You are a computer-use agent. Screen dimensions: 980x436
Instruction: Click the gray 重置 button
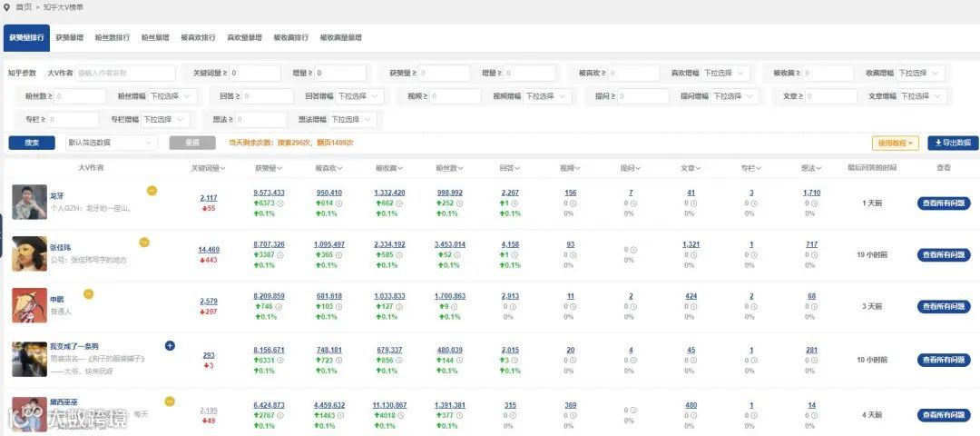tap(192, 143)
